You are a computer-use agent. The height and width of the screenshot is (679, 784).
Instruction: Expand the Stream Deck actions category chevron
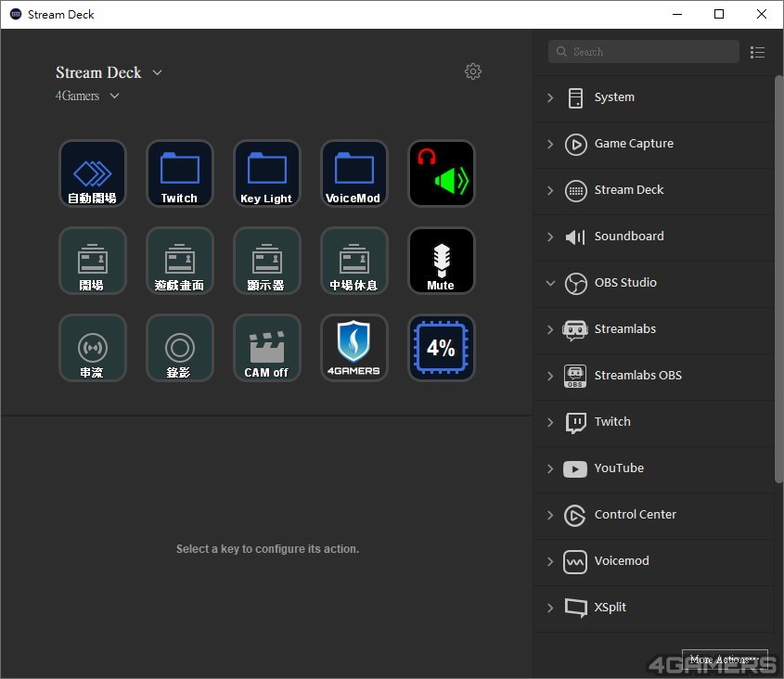pos(550,190)
